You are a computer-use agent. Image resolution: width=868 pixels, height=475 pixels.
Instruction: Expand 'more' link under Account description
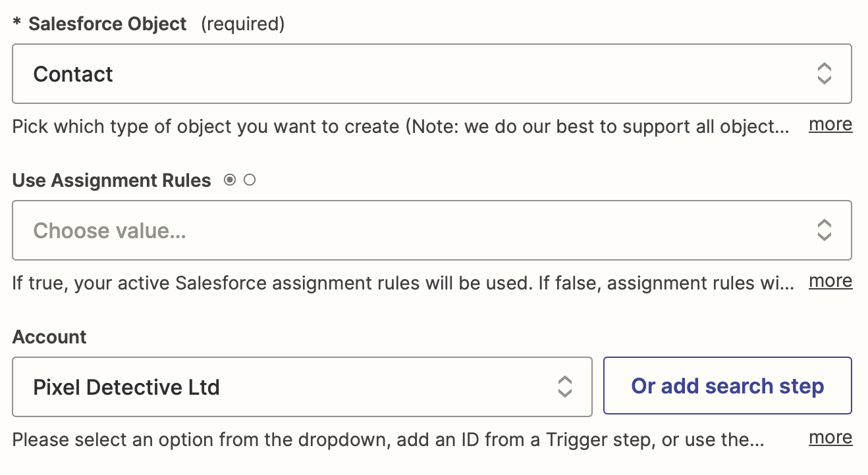[x=830, y=438]
